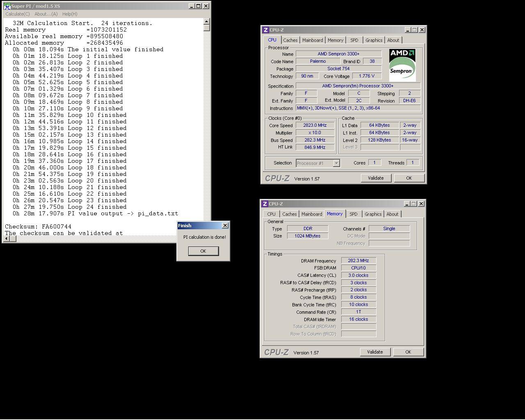525x420 pixels.
Task: Select Graphics tab in lower CPU-Z window
Action: coord(373,214)
